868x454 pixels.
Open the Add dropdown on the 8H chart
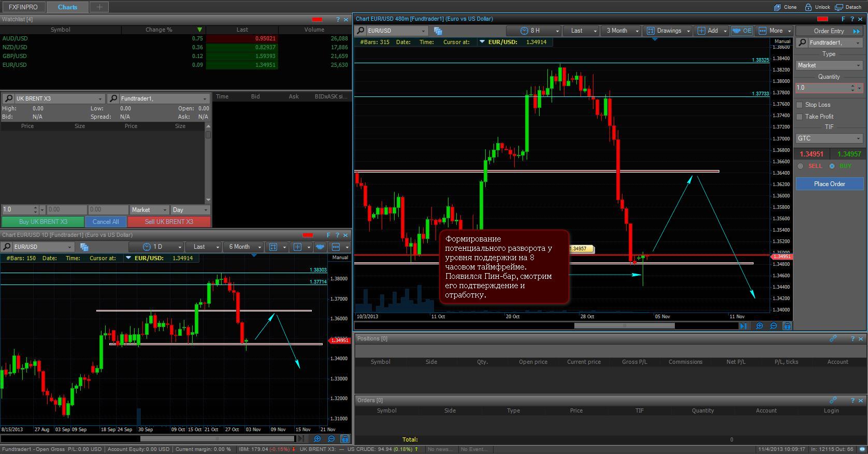pos(712,31)
